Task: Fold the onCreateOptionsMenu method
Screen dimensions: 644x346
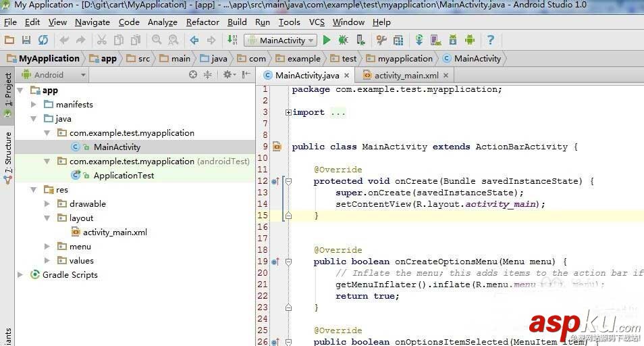Action: pyautogui.click(x=288, y=262)
